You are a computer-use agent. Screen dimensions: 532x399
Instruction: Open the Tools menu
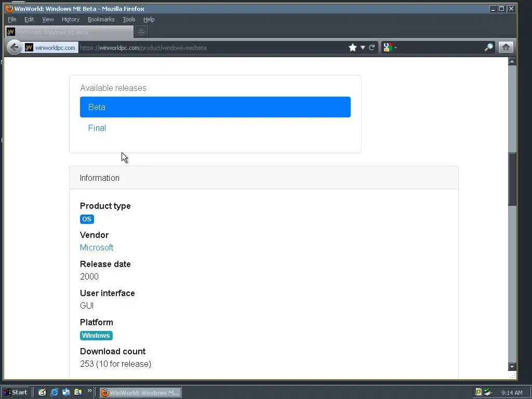pos(129,19)
